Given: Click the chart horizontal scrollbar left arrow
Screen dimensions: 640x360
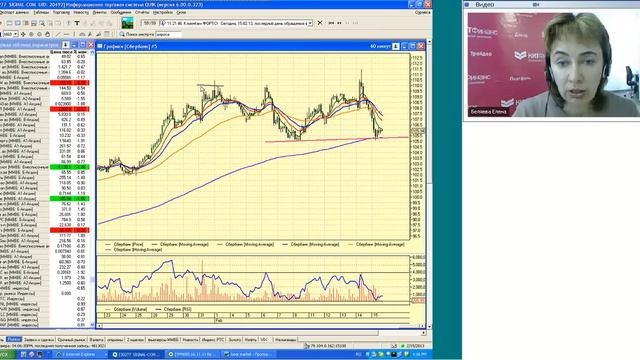Looking at the screenshot, I should click(x=99, y=326).
